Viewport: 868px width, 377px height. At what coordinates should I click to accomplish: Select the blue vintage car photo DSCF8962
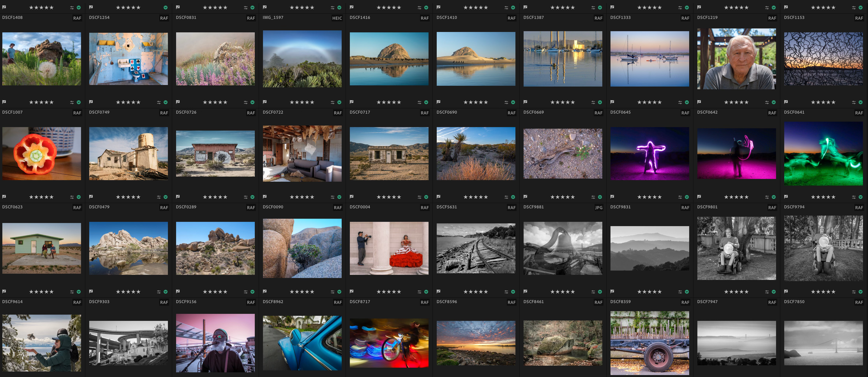(302, 343)
